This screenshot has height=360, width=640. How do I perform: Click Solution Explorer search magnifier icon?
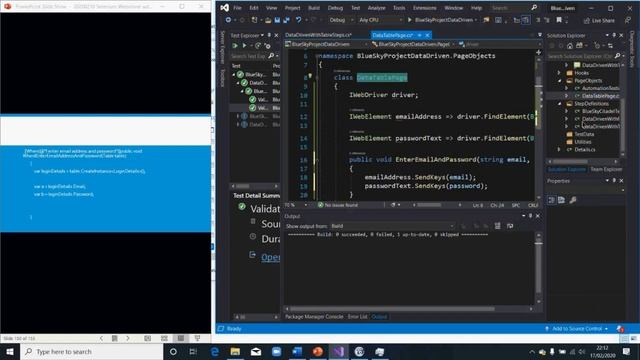[617, 56]
